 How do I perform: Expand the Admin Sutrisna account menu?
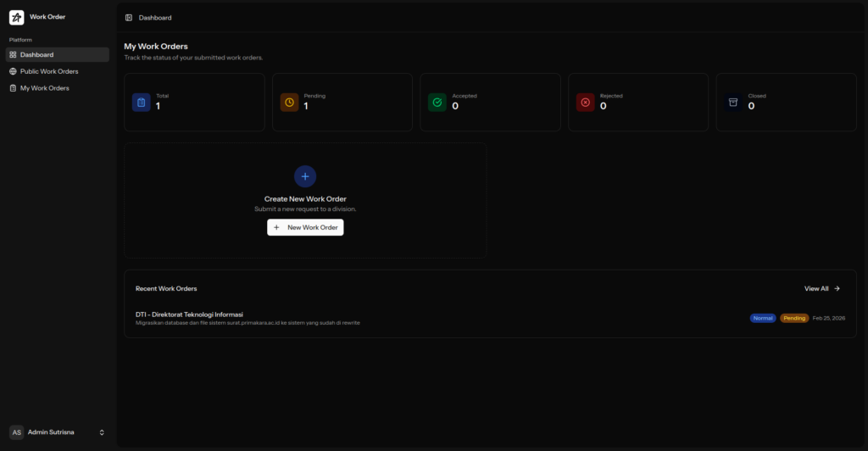point(102,432)
